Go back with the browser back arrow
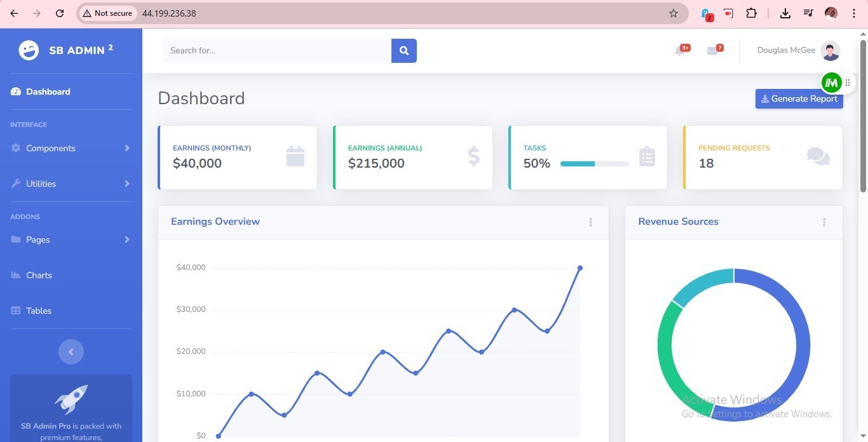Viewport: 868px width, 442px height. tap(15, 13)
